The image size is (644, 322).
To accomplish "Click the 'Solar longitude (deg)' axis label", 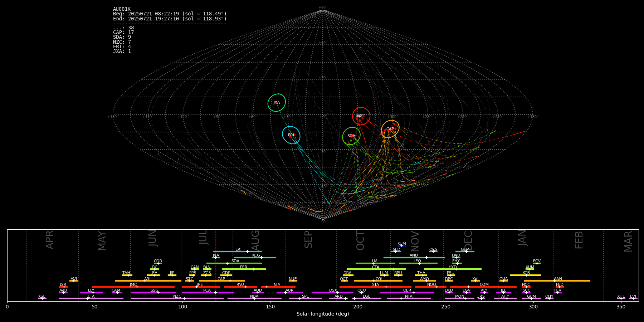I will point(323,314).
